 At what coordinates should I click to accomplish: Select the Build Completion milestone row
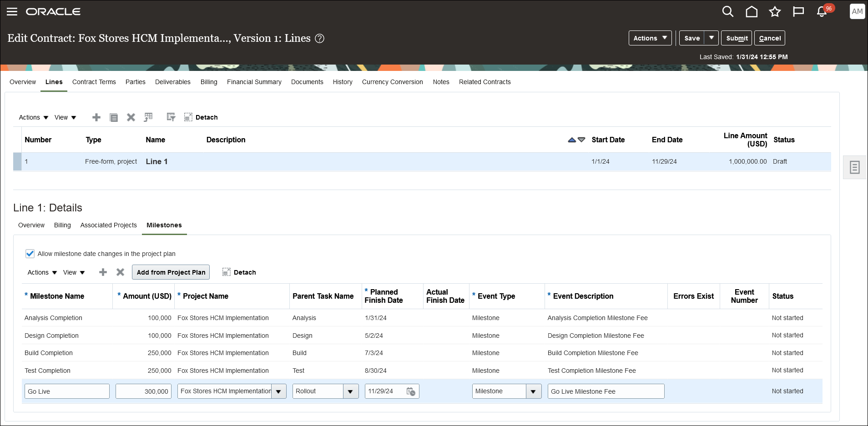[x=422, y=353]
